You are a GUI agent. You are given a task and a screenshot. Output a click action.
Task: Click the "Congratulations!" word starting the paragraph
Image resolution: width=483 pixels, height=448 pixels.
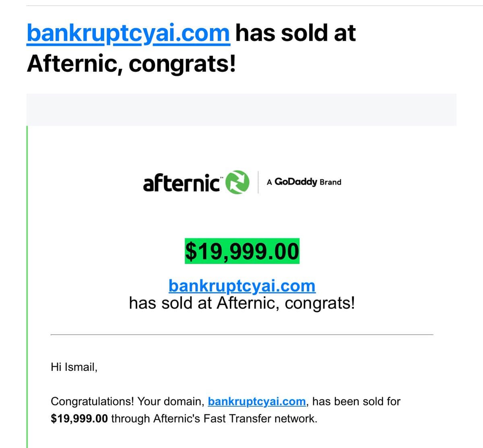tap(93, 401)
